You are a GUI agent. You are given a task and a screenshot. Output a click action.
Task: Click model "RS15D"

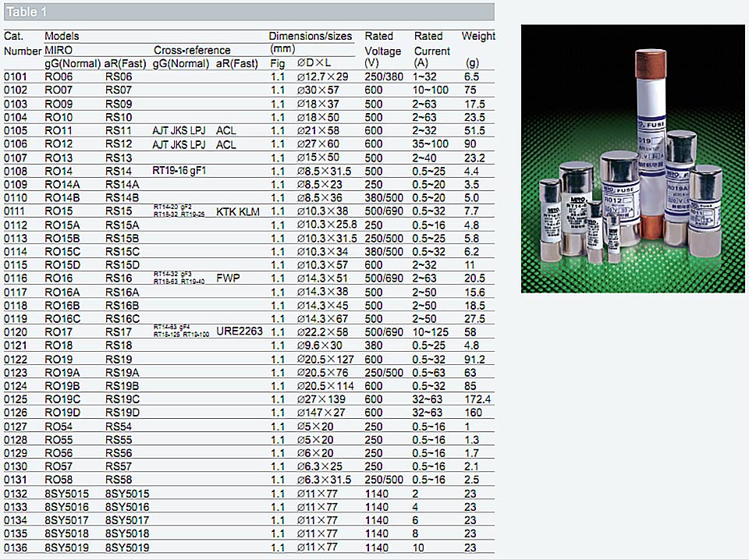pyautogui.click(x=122, y=265)
